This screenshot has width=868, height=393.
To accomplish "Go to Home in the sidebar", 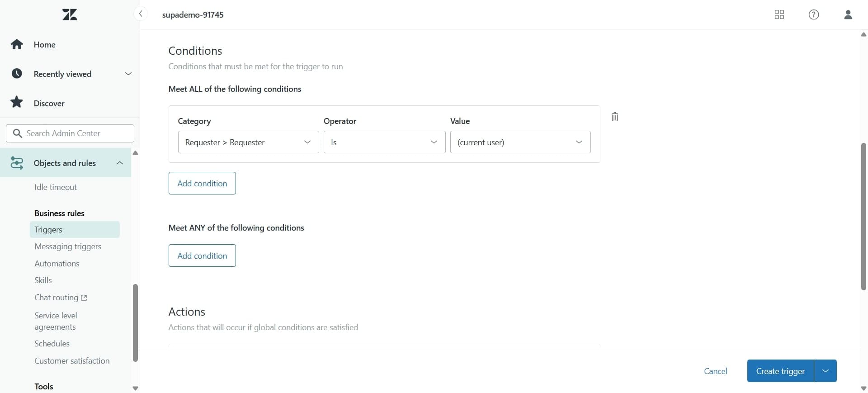I will coord(45,44).
